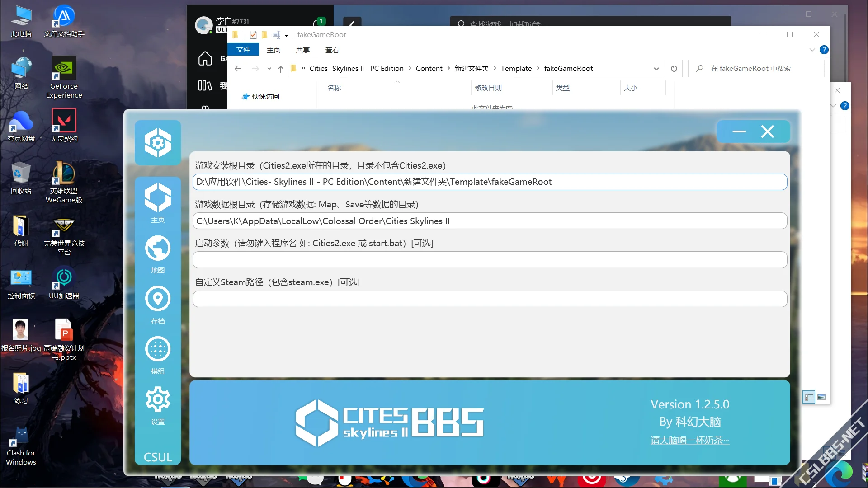Open the UU加速器 desktop shortcut

tap(64, 283)
